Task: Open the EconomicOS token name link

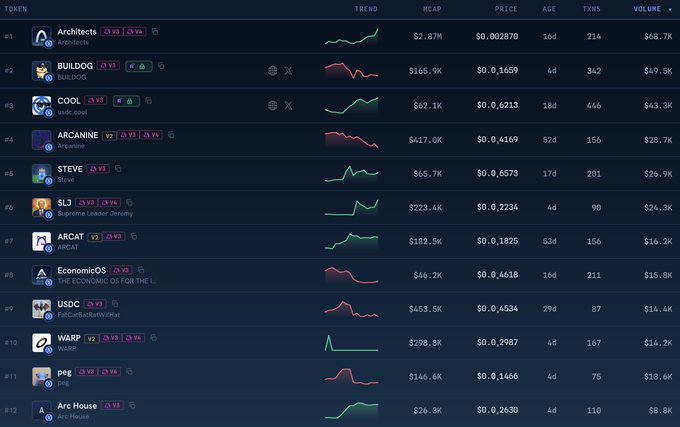Action: pos(82,271)
